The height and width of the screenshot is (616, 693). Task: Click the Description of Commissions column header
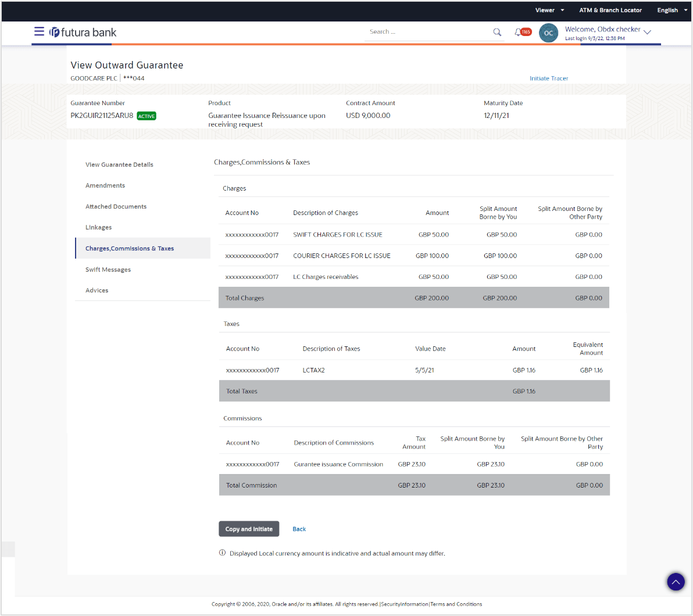(334, 443)
